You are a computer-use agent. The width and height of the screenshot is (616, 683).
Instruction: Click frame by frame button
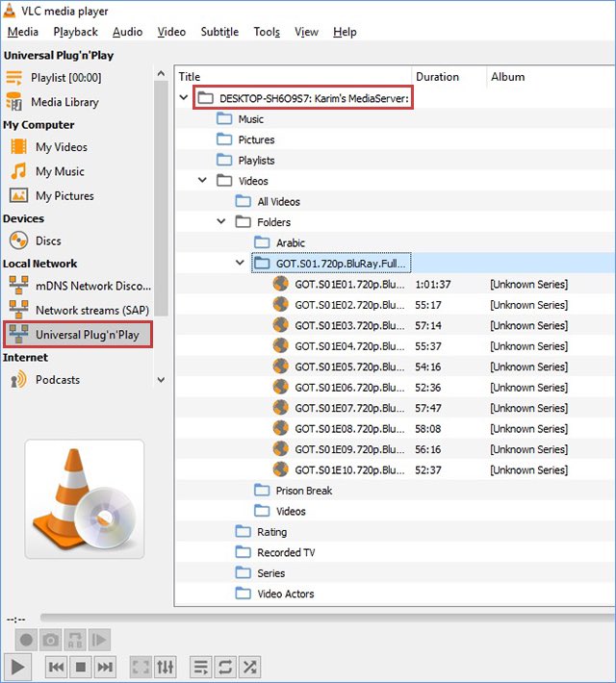(x=99, y=640)
